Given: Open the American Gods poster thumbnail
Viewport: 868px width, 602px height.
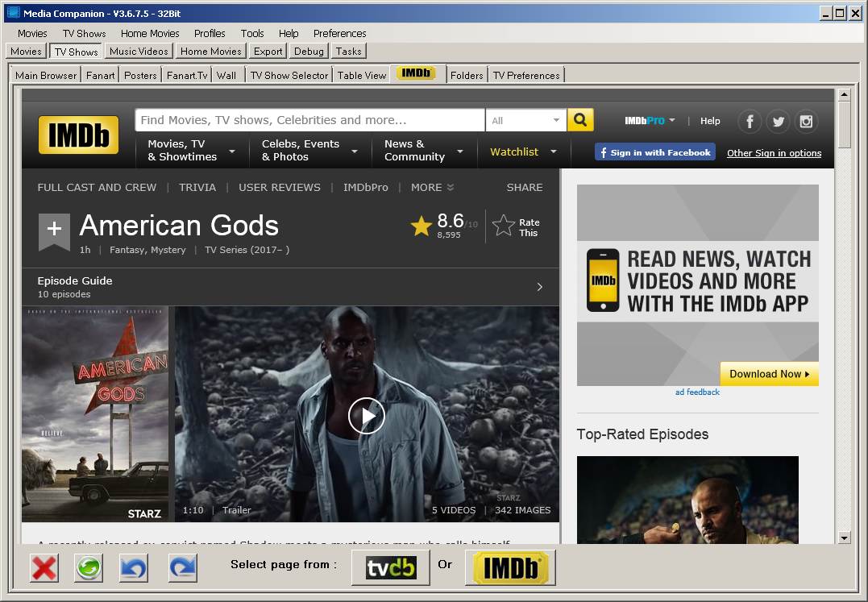Looking at the screenshot, I should click(x=95, y=414).
